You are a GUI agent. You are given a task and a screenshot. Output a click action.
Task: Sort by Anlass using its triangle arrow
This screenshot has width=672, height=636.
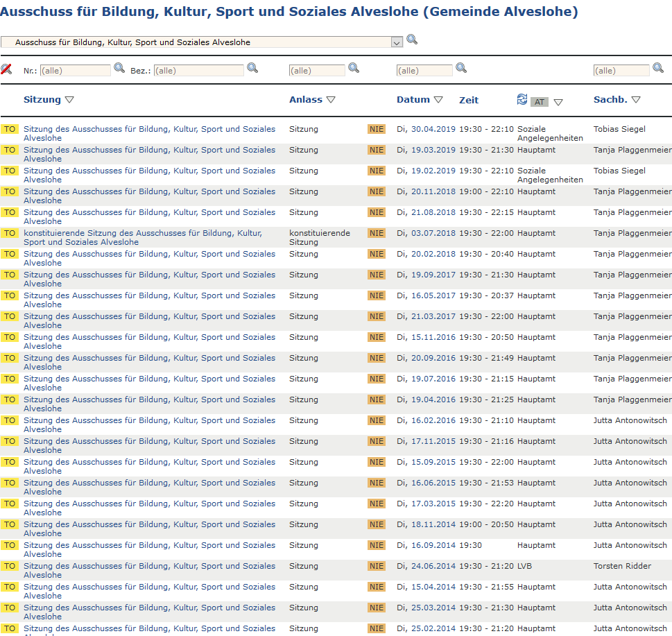pos(331,100)
